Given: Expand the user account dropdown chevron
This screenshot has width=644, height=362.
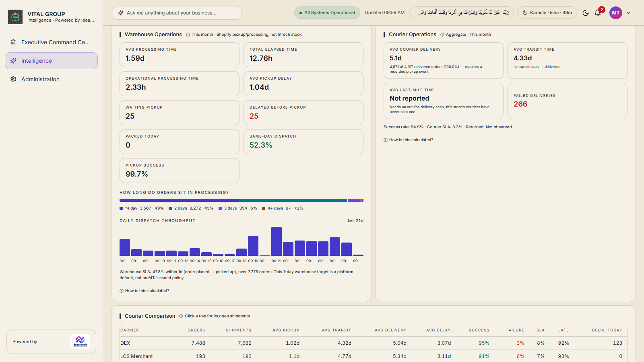Looking at the screenshot, I should [628, 13].
